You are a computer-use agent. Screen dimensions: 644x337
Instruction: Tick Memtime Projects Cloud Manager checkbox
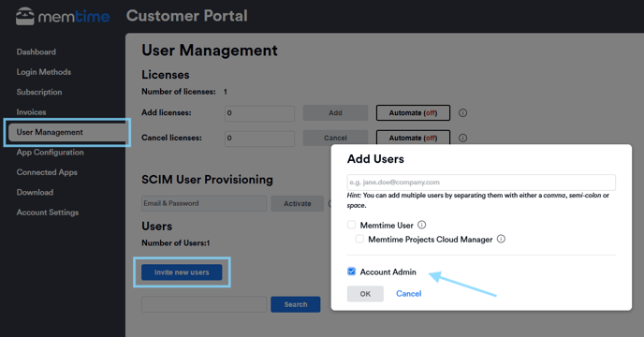359,239
